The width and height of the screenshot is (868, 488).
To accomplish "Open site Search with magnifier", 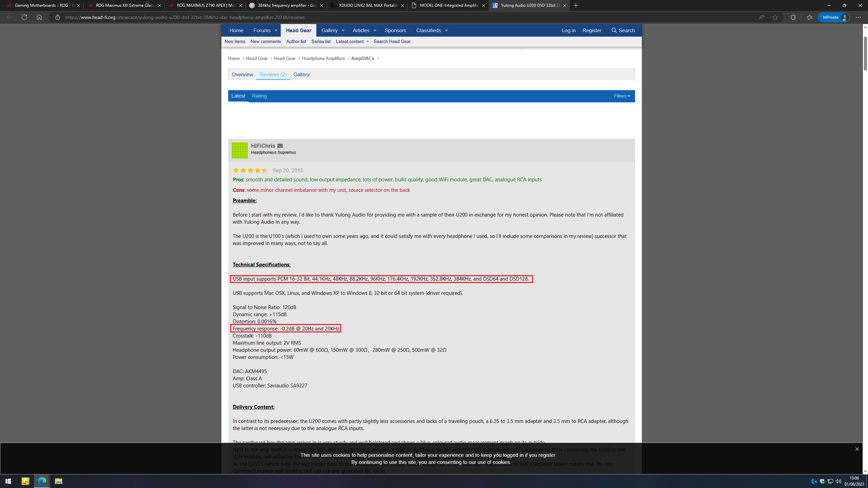I will pyautogui.click(x=623, y=30).
